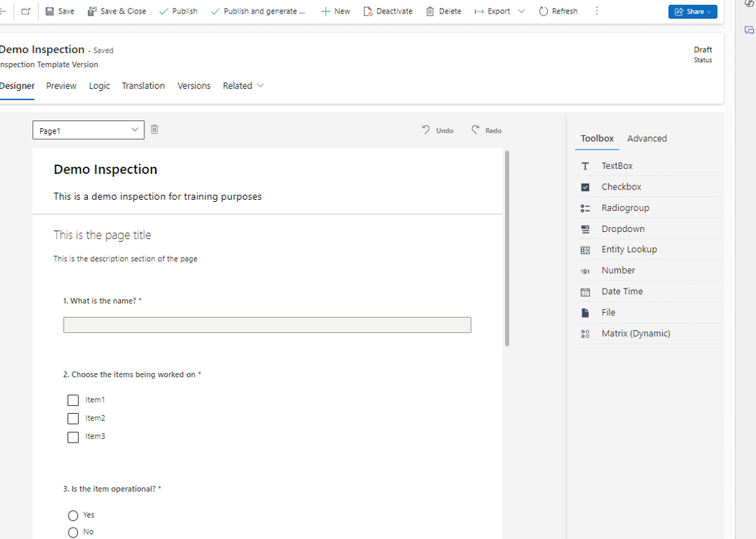
Task: Open the Export dropdown arrow
Action: tap(521, 11)
